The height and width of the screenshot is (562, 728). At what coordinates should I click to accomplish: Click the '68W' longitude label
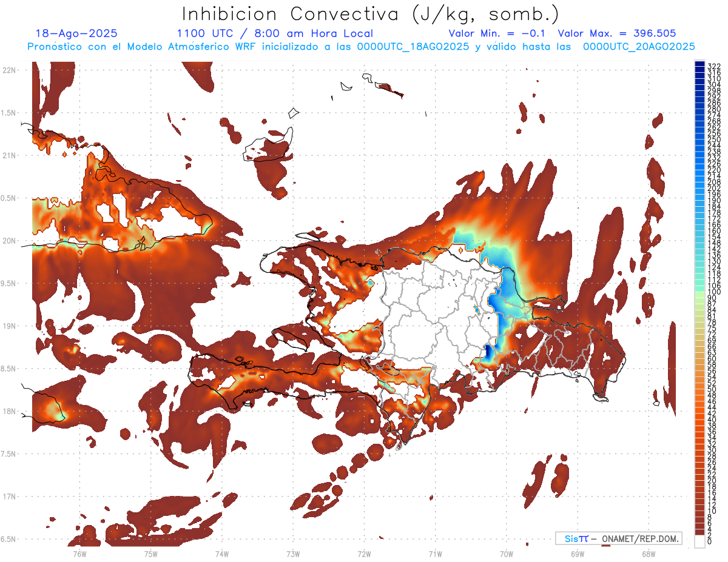pos(649,554)
